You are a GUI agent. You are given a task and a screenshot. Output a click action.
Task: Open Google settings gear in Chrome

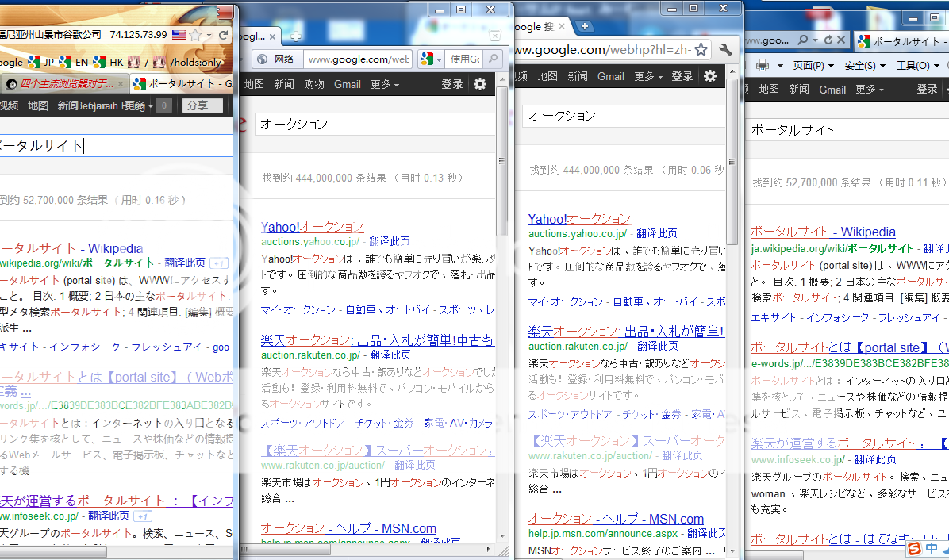coord(710,76)
